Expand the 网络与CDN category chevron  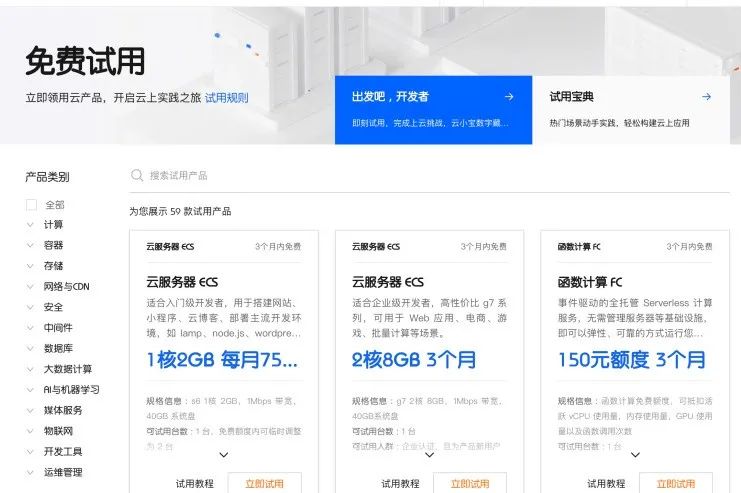point(30,286)
